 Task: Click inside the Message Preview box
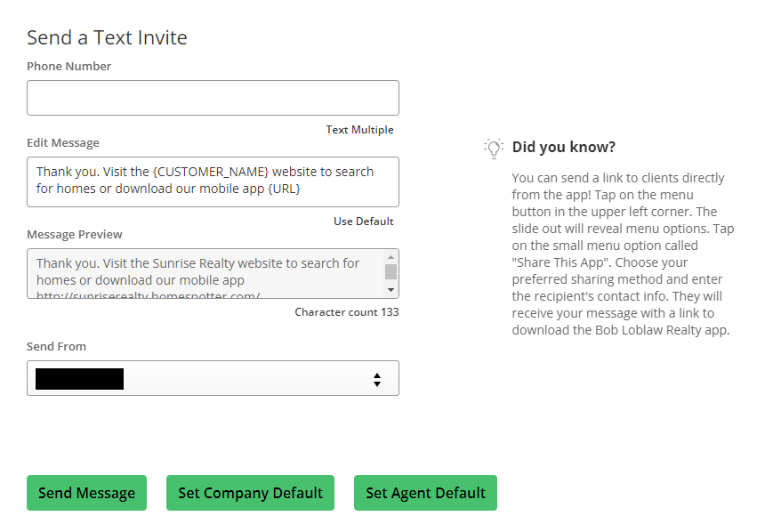[x=205, y=273]
